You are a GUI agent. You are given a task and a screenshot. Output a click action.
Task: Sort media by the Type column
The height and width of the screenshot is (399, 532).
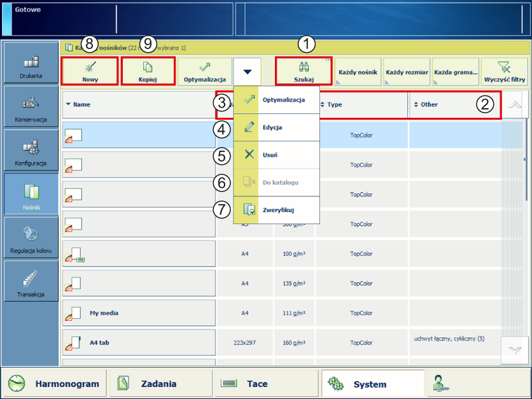363,104
